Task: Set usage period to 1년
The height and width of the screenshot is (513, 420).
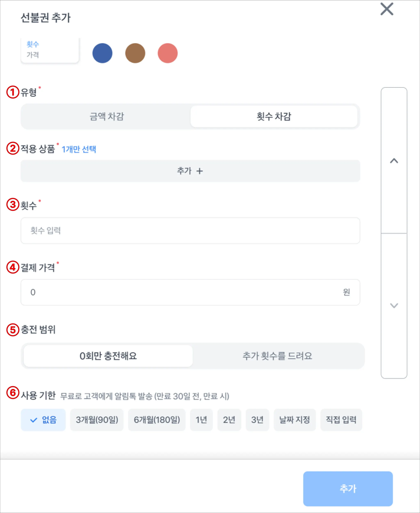Action: (x=201, y=420)
